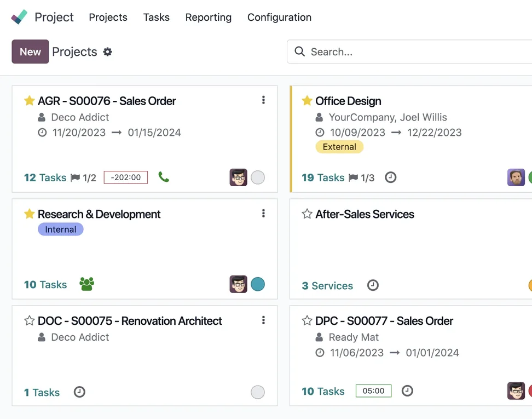
Task: Click the clock activity icon on DOC - S00075
Action: [x=79, y=392]
